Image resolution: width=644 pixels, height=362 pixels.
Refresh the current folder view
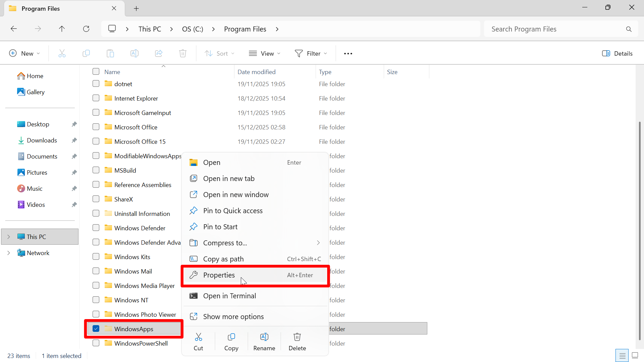click(x=86, y=28)
